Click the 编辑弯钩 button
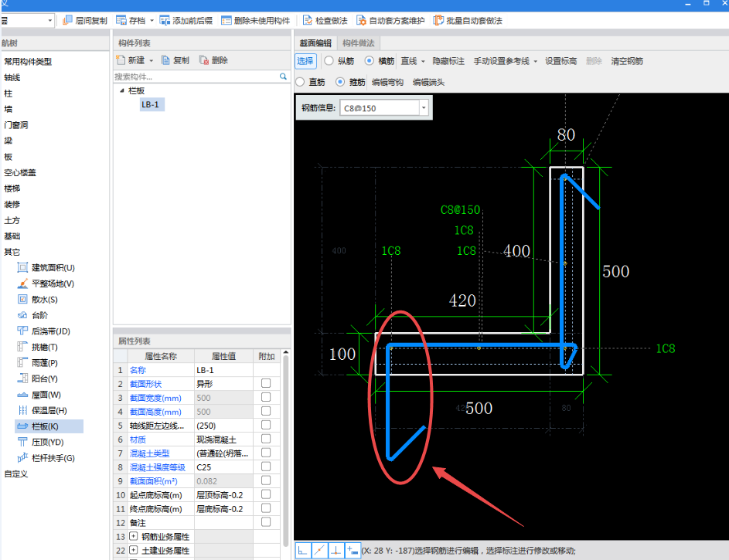 pos(388,82)
